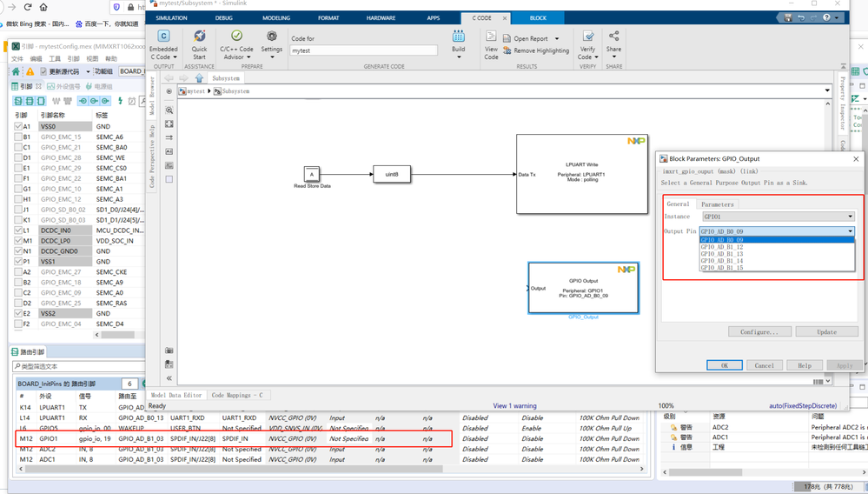Click the orange warning triangle icon
Screen dimensions: 868x494
pos(30,71)
